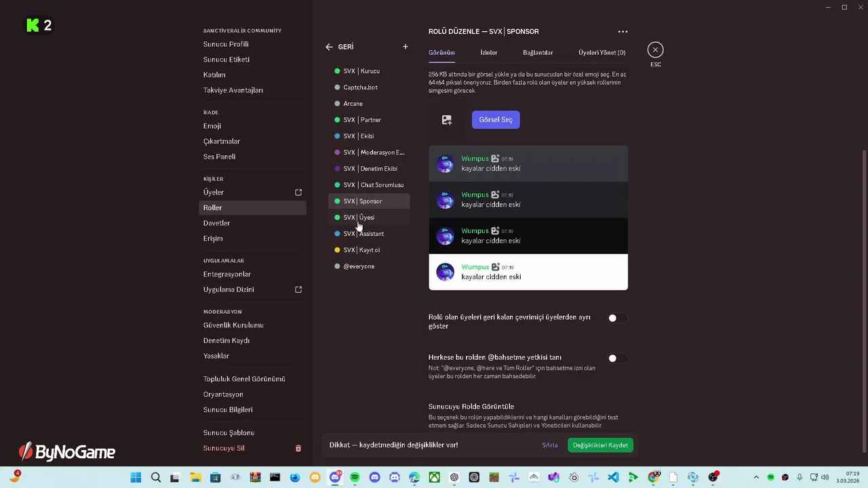Click the vertical scrollbar on the right edge
The height and width of the screenshot is (488, 868).
point(864,302)
